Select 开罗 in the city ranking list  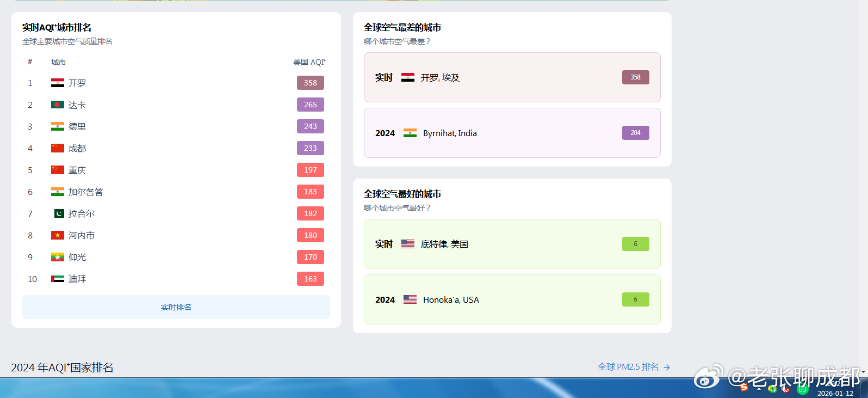[x=77, y=83]
